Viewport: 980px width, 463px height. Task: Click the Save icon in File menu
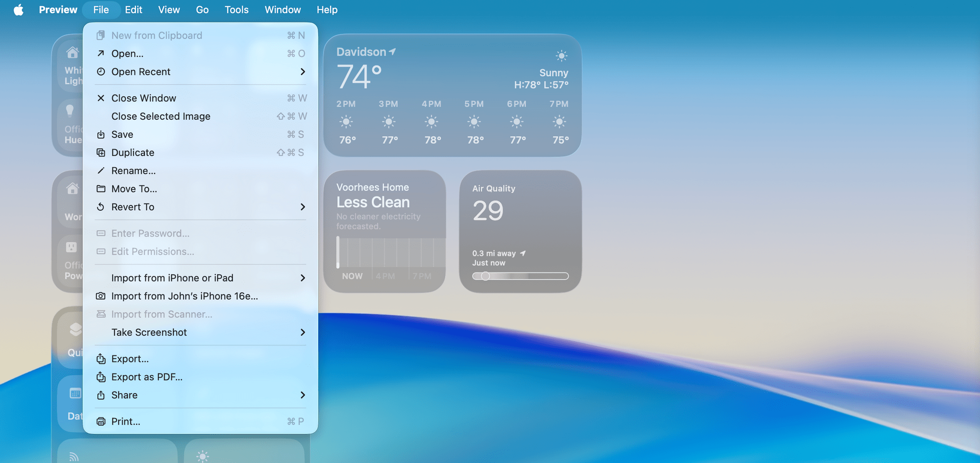[x=101, y=135]
